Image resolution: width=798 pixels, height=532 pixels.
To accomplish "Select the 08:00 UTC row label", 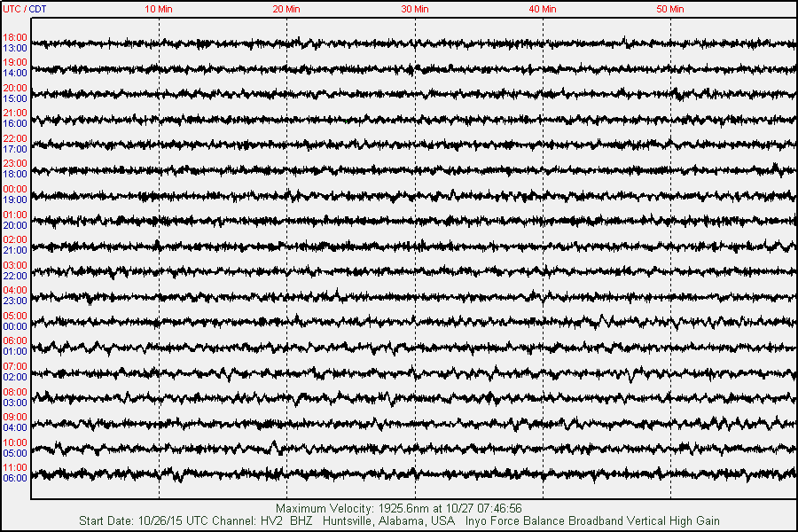I will [15, 392].
